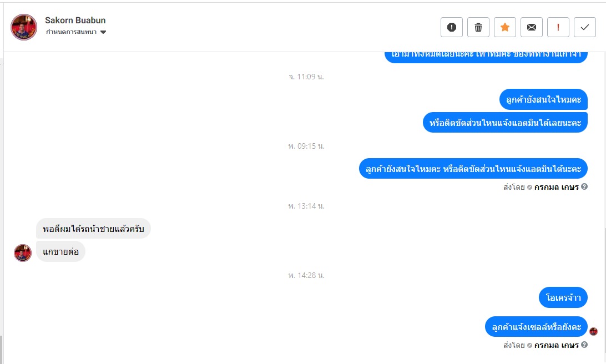Click help icon below the last message
Viewport: 606px width, 364px height.
pos(584,345)
